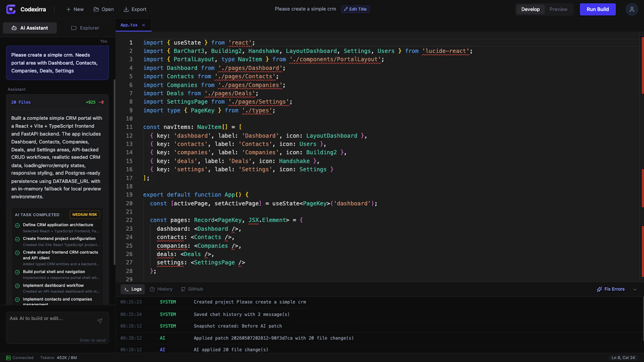Click the editor minimap scrollbar

[x=642, y=157]
